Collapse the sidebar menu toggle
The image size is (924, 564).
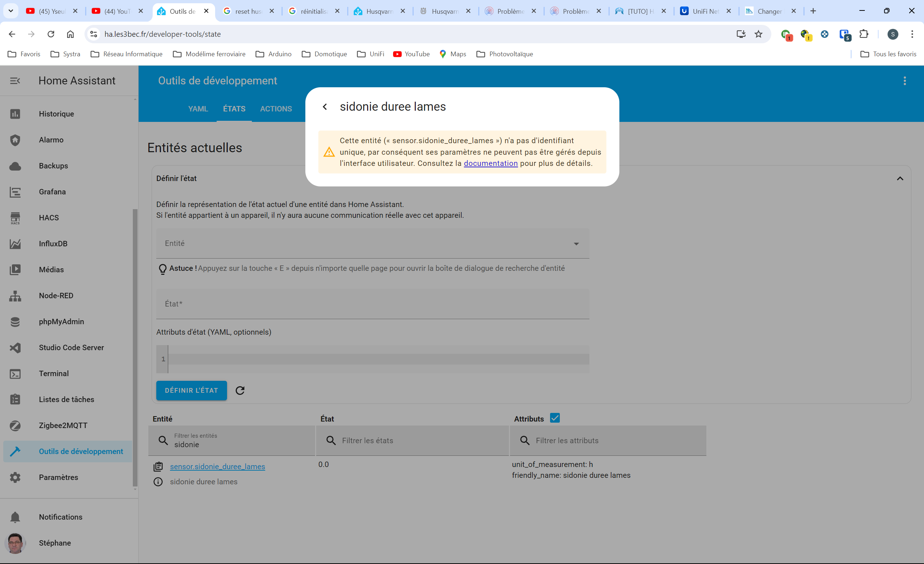pos(15,80)
